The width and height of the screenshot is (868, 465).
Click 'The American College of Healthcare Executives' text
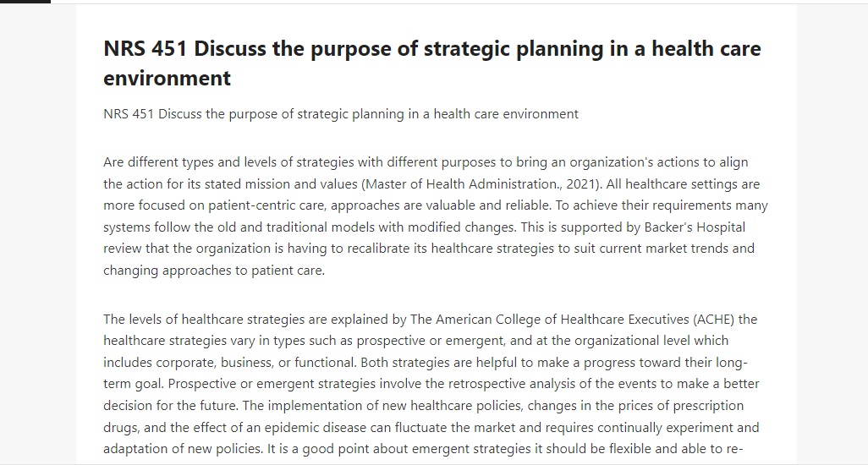click(x=549, y=320)
